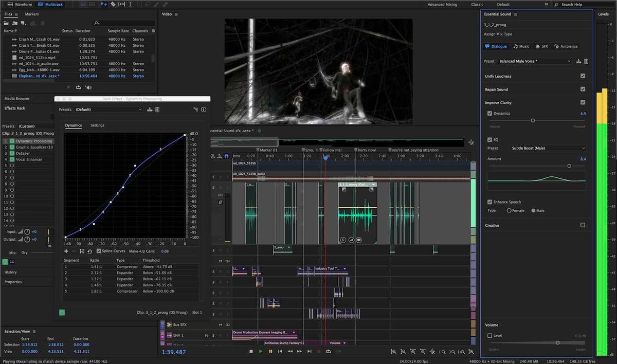The image size is (617, 364).
Task: Select the Move tool
Action: 104,4
